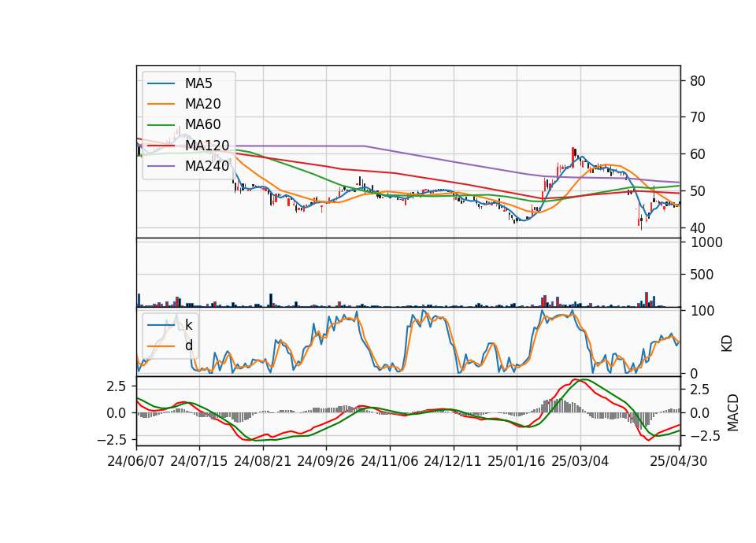Screen dimensions: 756x543
Task: Click the price axis value 60
Action: [698, 155]
